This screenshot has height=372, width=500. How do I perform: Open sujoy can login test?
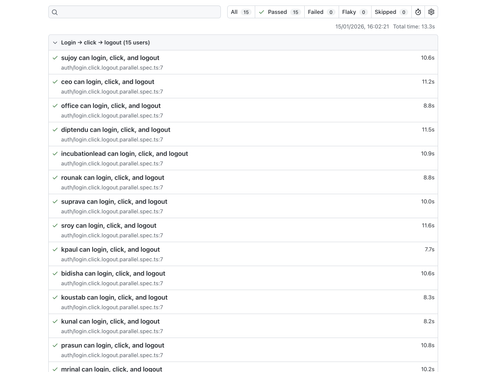click(110, 58)
